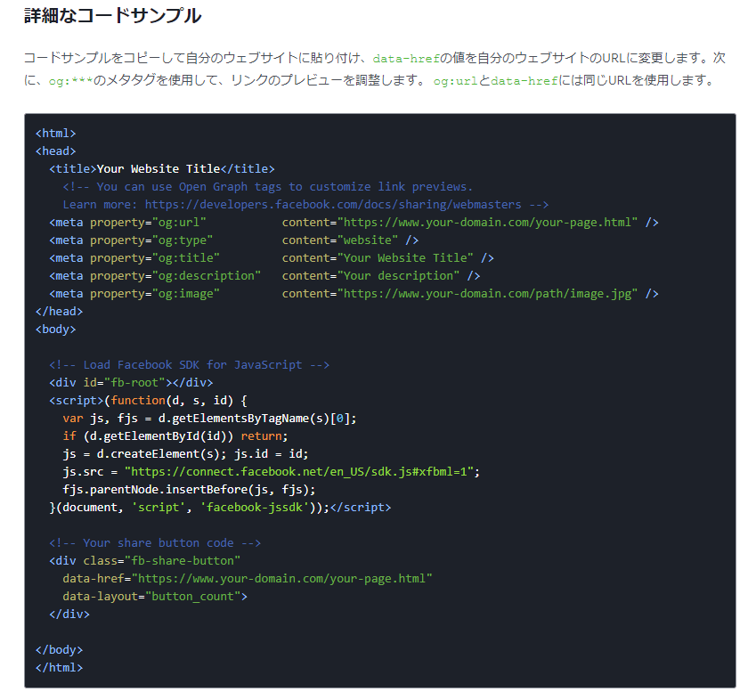The width and height of the screenshot is (748, 700).
Task: Click the closing </body> tag
Action: [59, 650]
